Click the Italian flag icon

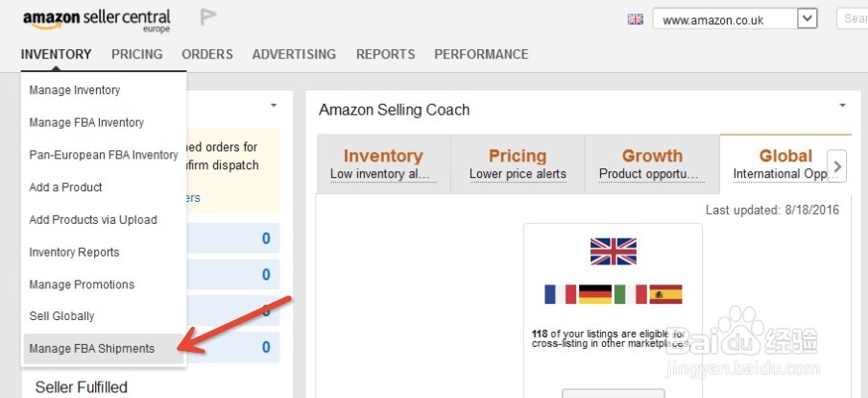coord(631,294)
